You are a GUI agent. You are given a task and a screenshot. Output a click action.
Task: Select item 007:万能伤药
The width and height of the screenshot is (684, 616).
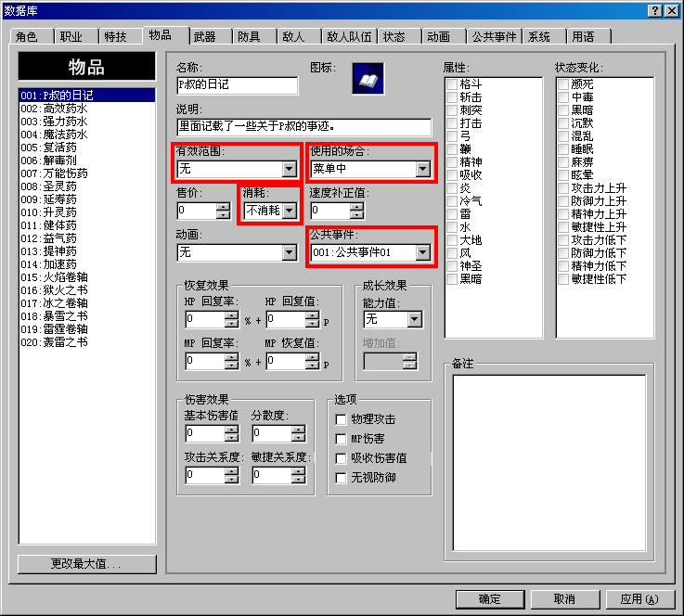87,173
